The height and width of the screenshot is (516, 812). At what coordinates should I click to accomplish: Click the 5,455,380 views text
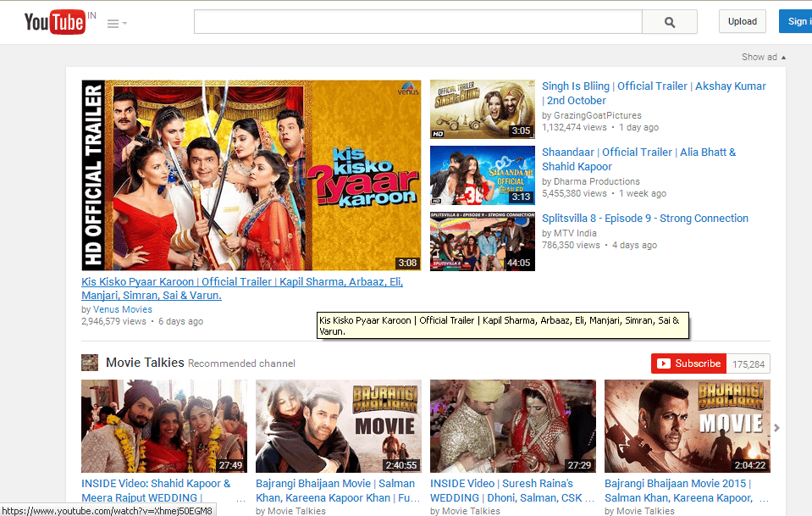click(574, 193)
